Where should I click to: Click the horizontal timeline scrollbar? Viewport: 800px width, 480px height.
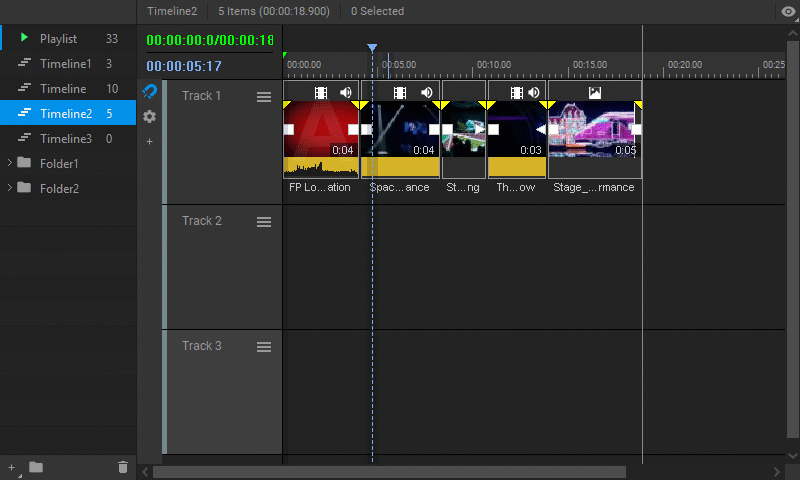(389, 472)
